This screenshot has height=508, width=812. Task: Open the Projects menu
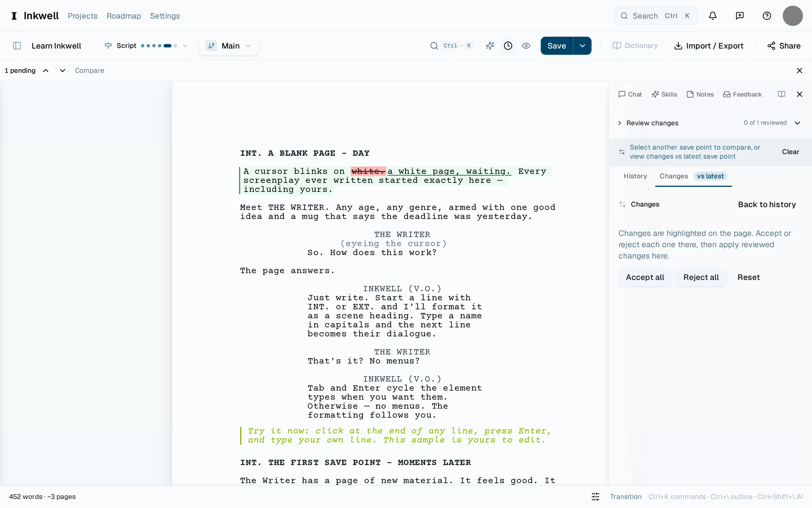point(83,16)
